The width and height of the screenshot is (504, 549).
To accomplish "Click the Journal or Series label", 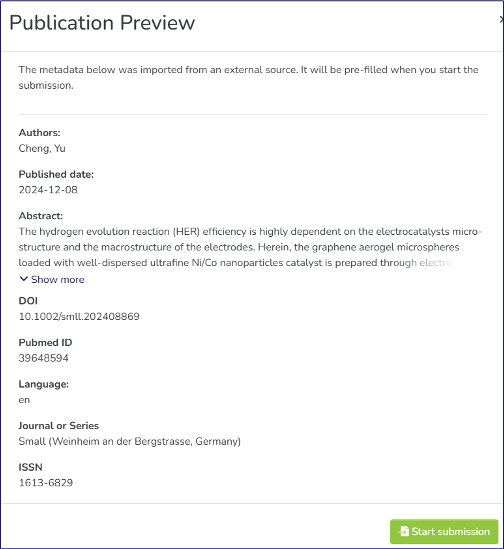I will [x=59, y=426].
